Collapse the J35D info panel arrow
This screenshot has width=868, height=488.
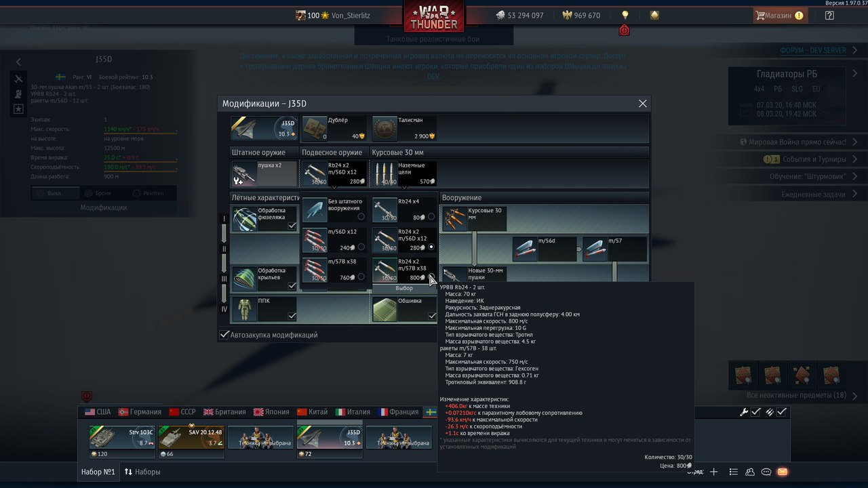coord(19,62)
